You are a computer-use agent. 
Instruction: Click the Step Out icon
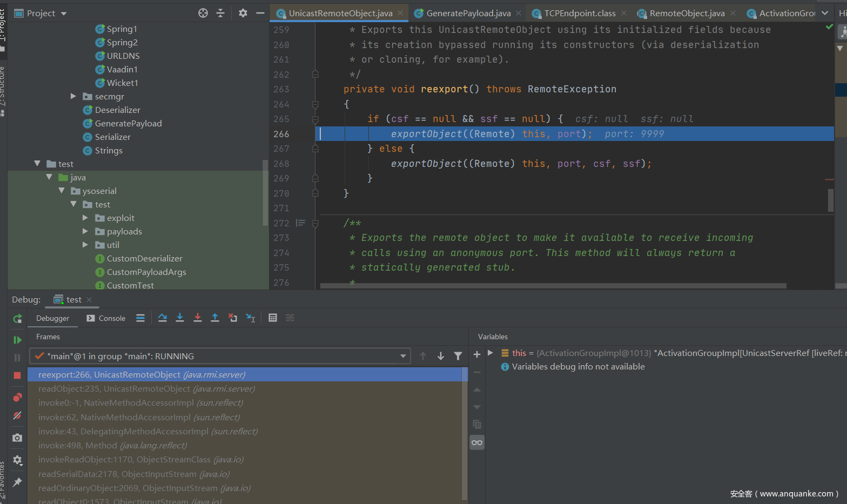tap(215, 318)
